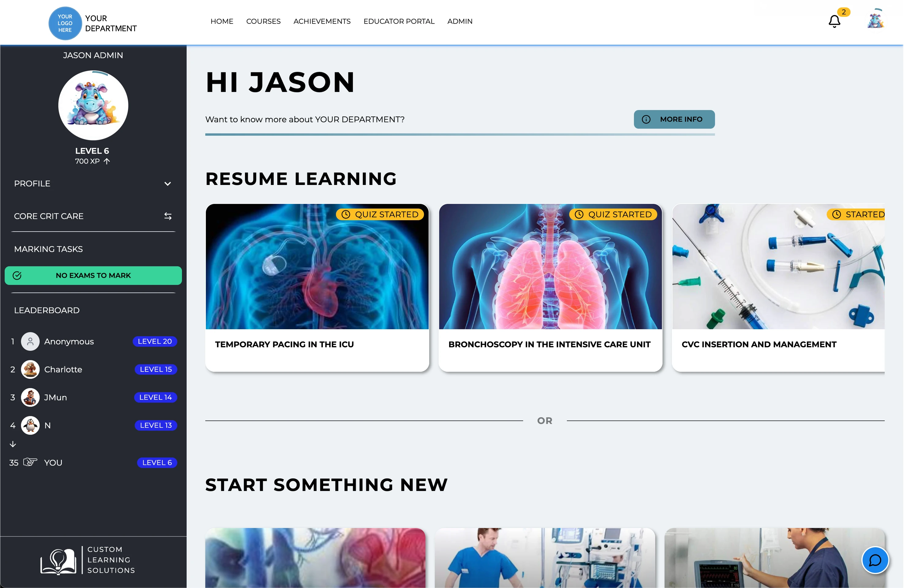
Task: Open the COURSES menu item
Action: coord(263,21)
